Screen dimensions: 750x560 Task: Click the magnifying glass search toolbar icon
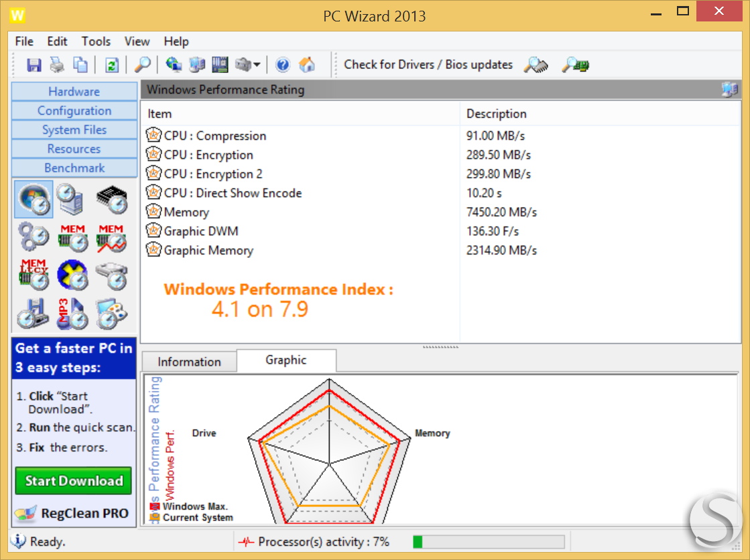click(x=142, y=64)
